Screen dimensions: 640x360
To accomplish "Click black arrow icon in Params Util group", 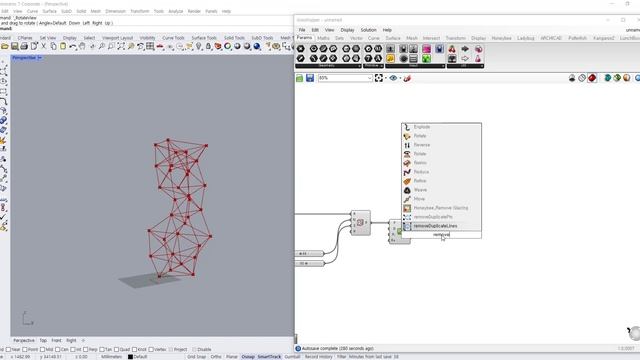I will [x=465, y=49].
